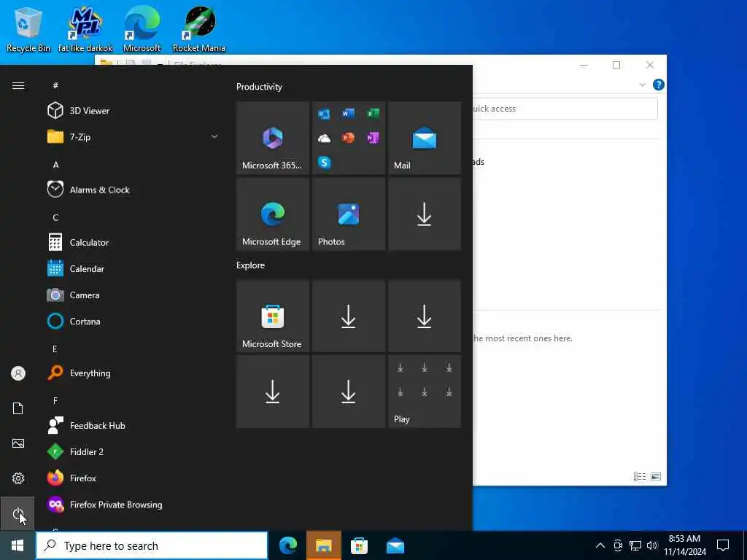The width and height of the screenshot is (747, 560).
Task: Open the notification action center
Action: [723, 545]
